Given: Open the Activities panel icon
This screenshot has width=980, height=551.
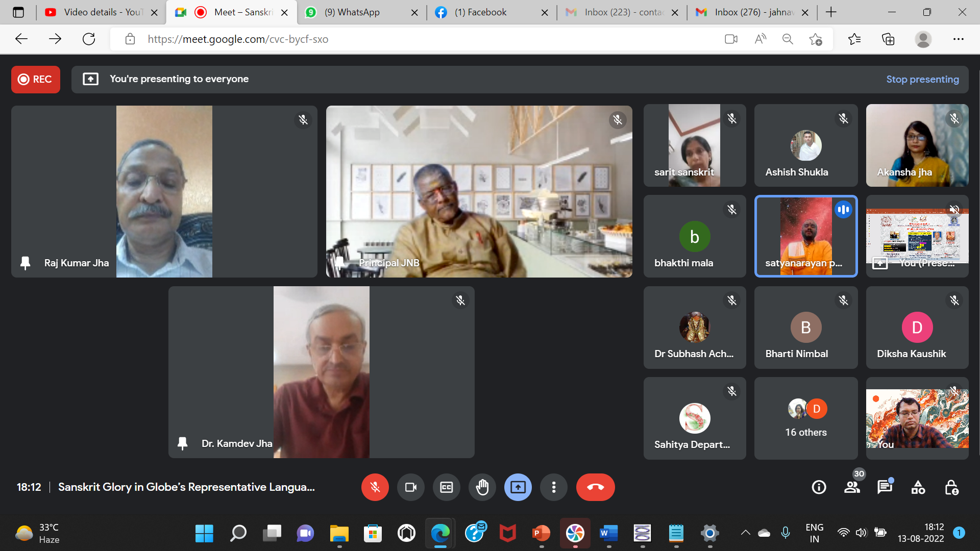Looking at the screenshot, I should [x=918, y=487].
